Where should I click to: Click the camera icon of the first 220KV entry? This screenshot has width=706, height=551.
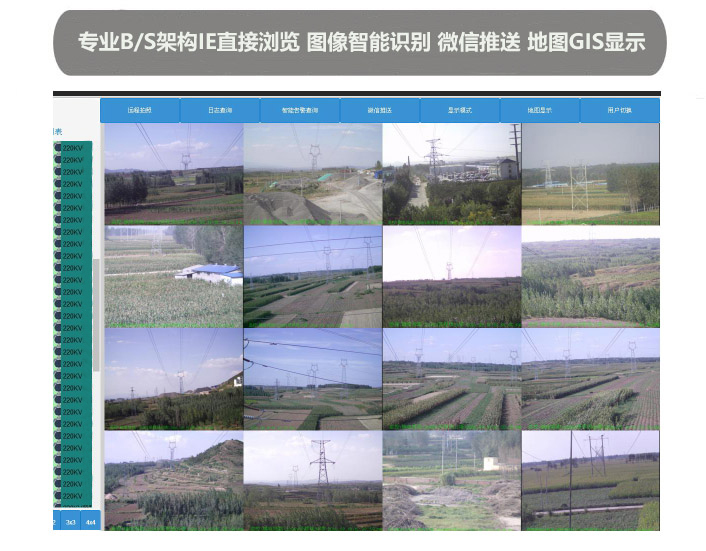click(x=59, y=148)
